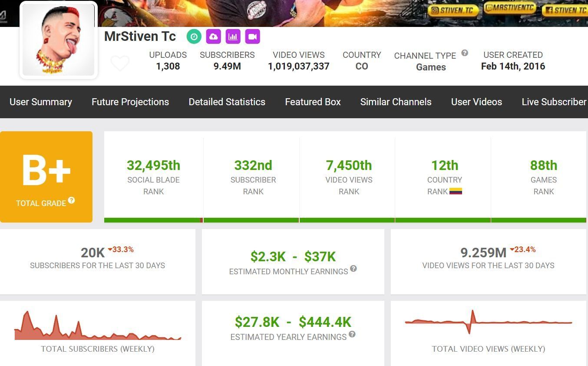This screenshot has height=366, width=588.
Task: Click the purple video camera icon
Action: pyautogui.click(x=252, y=37)
